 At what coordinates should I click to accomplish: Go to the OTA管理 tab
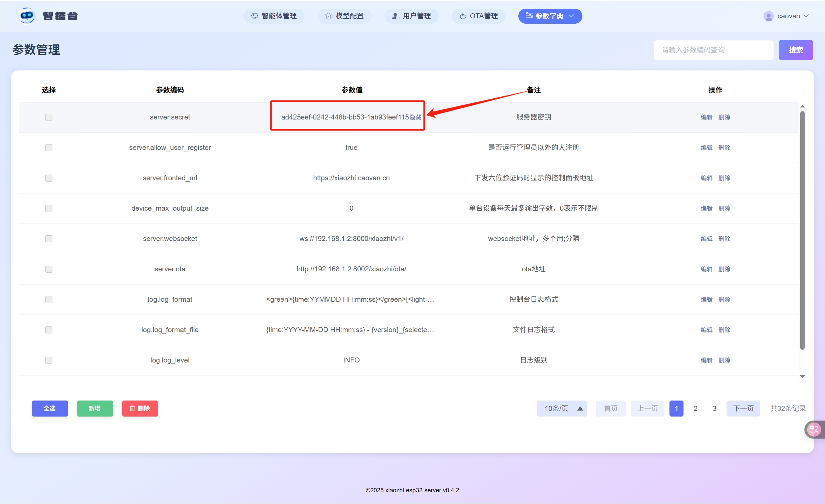[479, 16]
